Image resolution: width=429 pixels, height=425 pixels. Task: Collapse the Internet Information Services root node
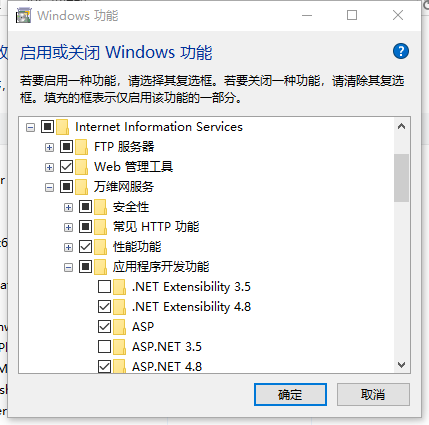(x=30, y=127)
